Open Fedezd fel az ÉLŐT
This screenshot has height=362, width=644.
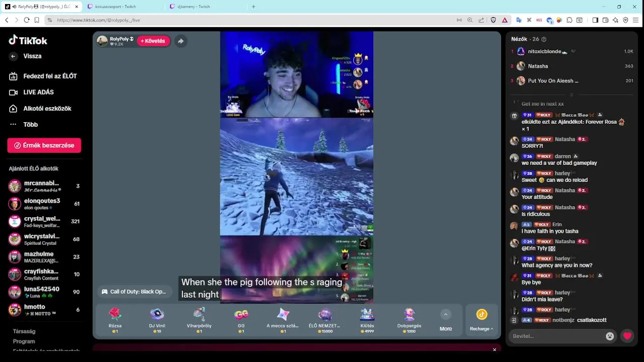[44, 76]
